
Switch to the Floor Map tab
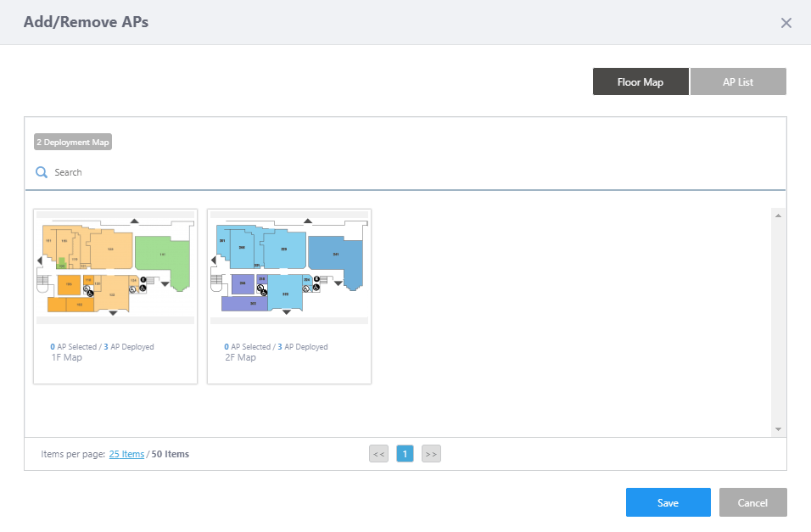[640, 82]
